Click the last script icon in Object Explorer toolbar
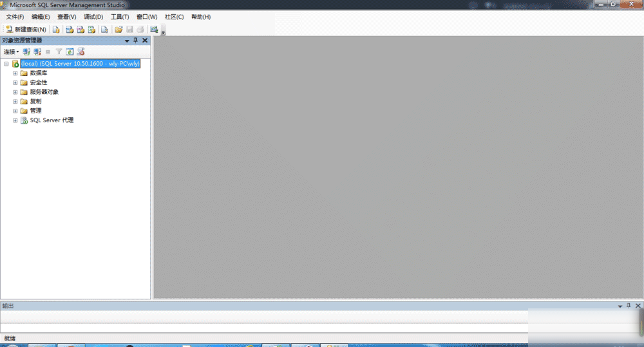644x347 pixels. tap(81, 52)
